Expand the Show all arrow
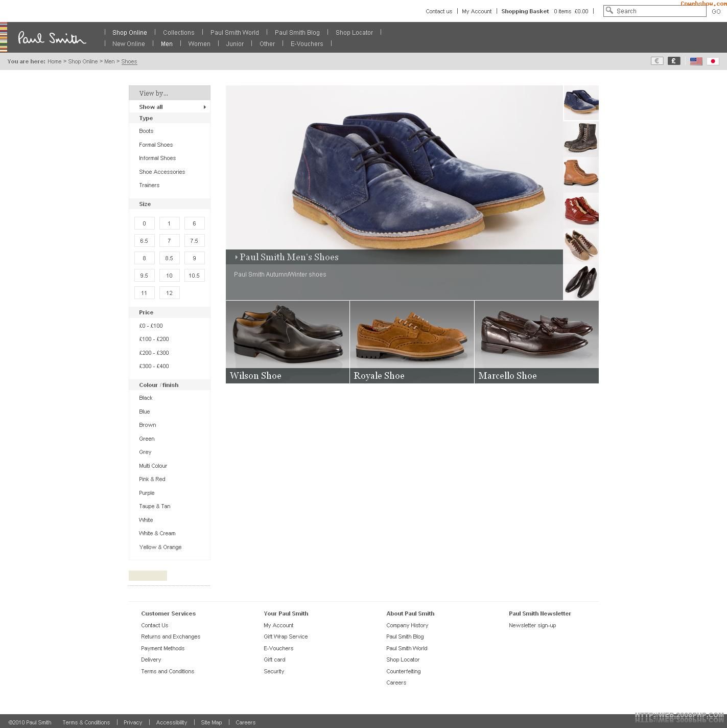This screenshot has width=727, height=728. (205, 107)
